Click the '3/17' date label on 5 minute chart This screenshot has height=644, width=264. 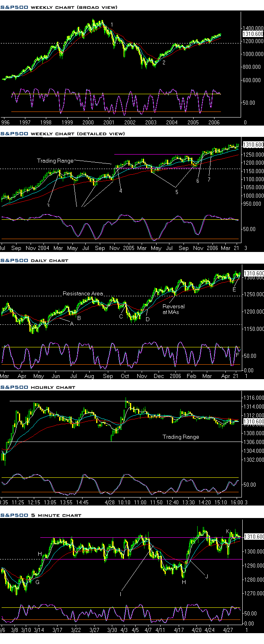coord(57,630)
